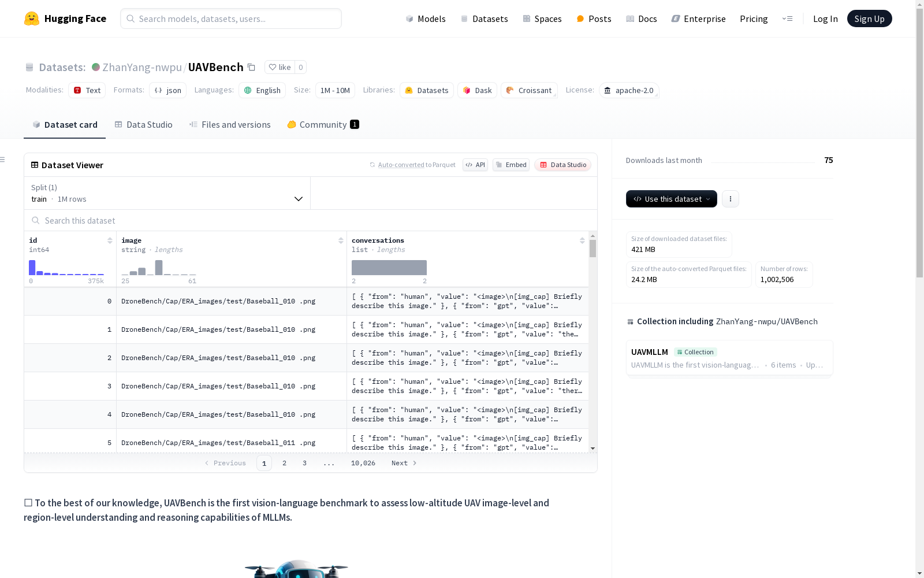
Task: Click the ZhanYang-nwpu author link
Action: [x=142, y=67]
